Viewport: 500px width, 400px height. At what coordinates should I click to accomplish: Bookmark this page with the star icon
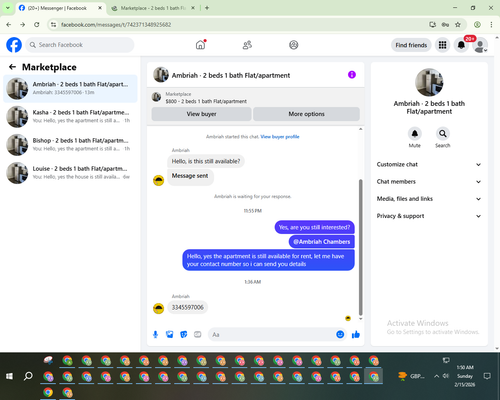tap(458, 25)
